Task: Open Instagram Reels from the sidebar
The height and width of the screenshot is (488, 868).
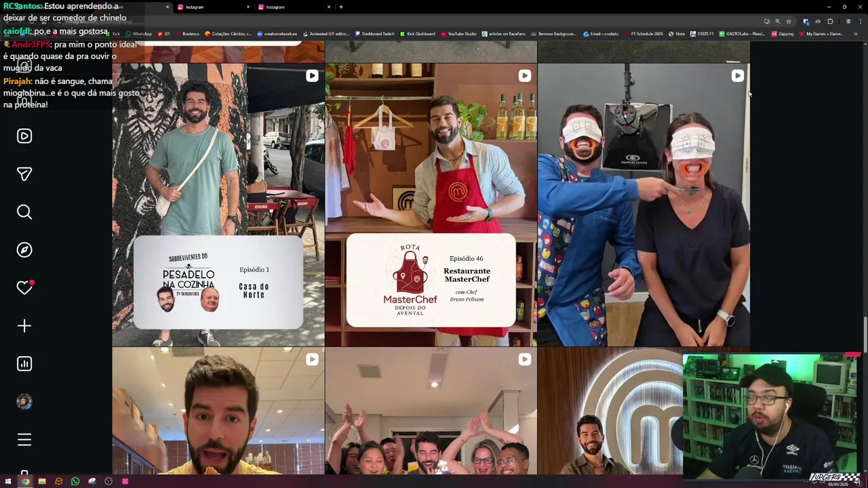Action: tap(24, 136)
